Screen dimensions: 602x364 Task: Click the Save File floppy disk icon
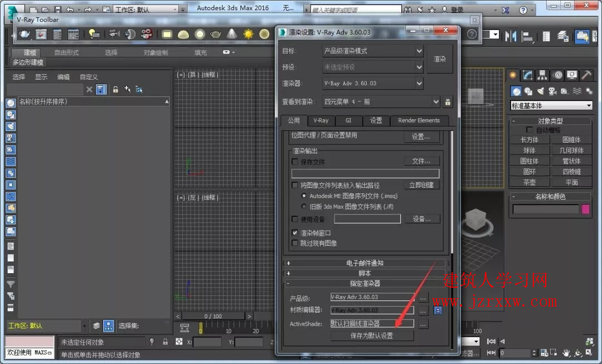point(57,9)
